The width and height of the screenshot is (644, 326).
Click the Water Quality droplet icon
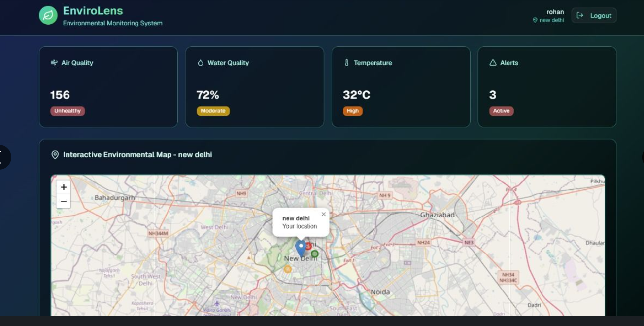tap(201, 63)
